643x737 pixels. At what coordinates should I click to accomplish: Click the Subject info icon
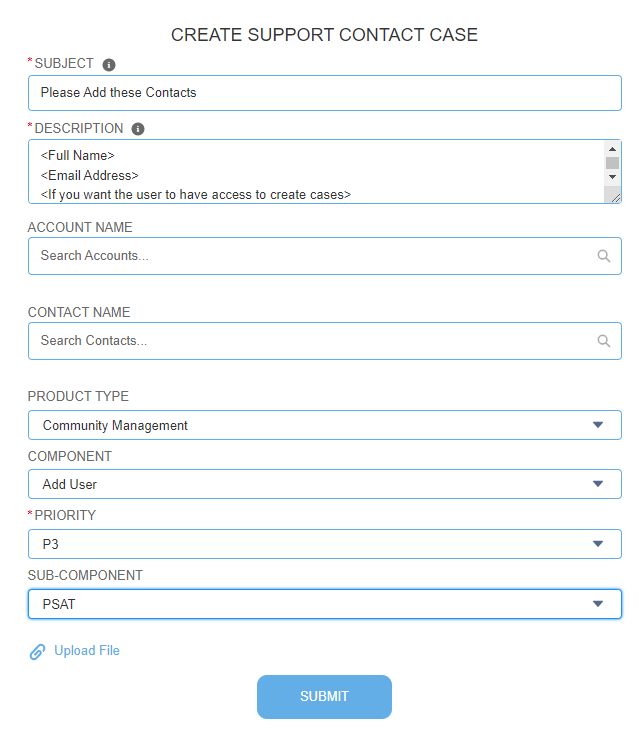tap(109, 65)
